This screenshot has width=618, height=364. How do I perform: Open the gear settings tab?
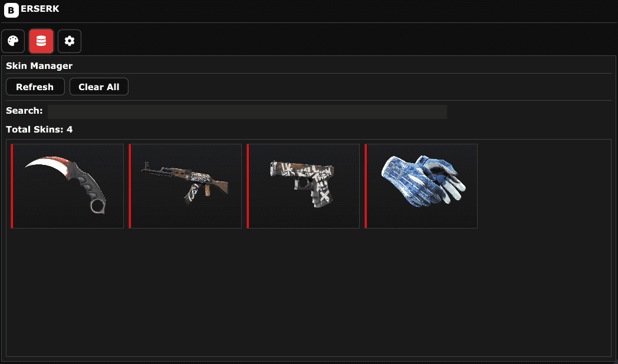[x=70, y=41]
